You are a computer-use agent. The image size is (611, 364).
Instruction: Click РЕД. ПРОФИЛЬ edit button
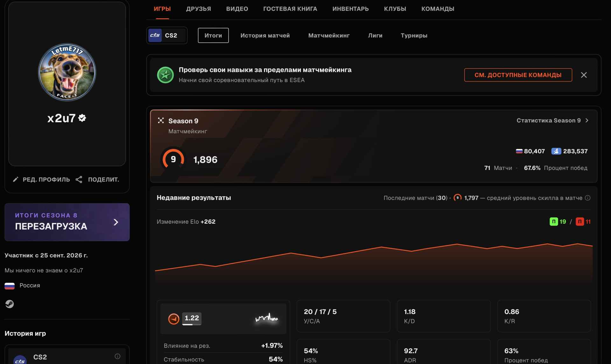tap(41, 179)
